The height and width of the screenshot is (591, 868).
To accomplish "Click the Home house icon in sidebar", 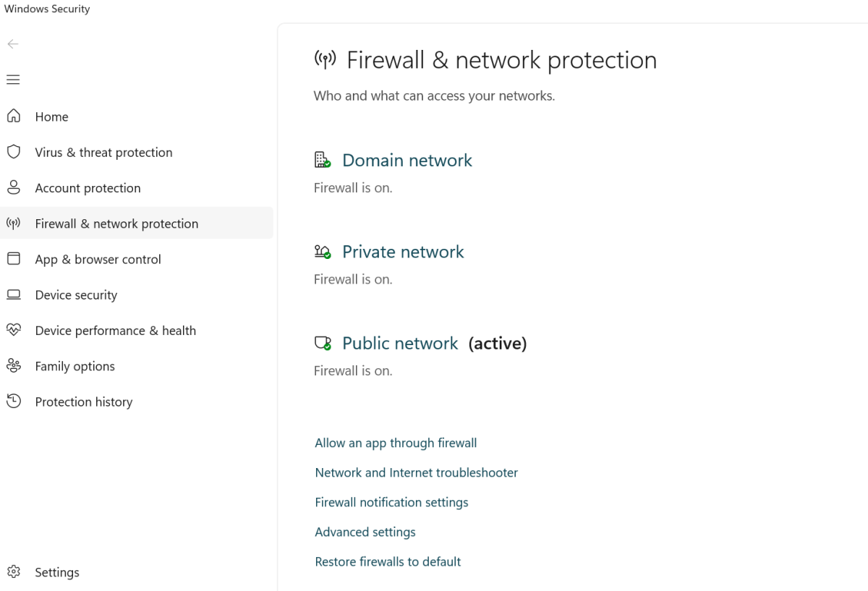I will (x=13, y=116).
